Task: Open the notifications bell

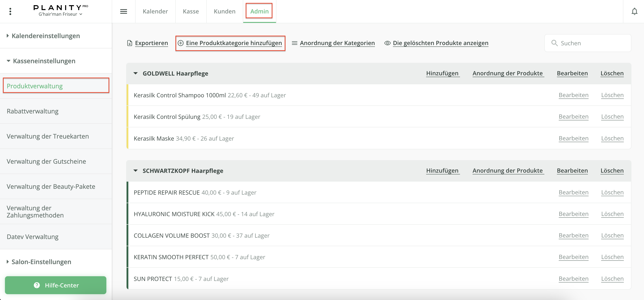Action: 634,11
